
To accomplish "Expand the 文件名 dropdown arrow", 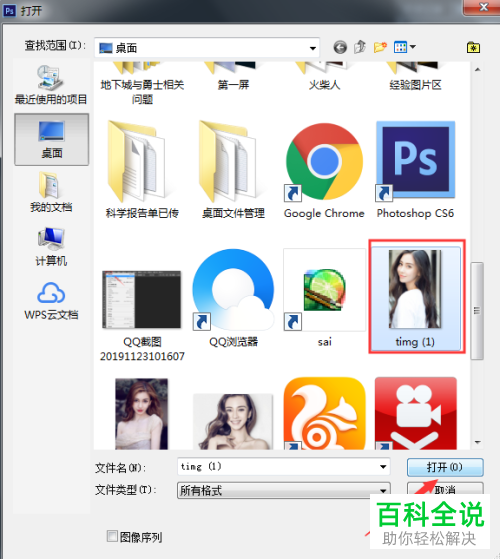I will pos(383,467).
